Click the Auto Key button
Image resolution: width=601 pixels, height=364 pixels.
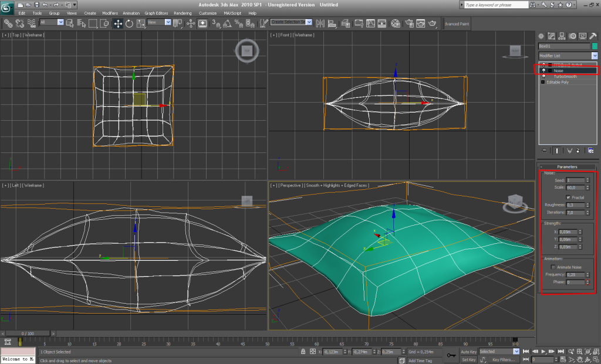tap(468, 351)
